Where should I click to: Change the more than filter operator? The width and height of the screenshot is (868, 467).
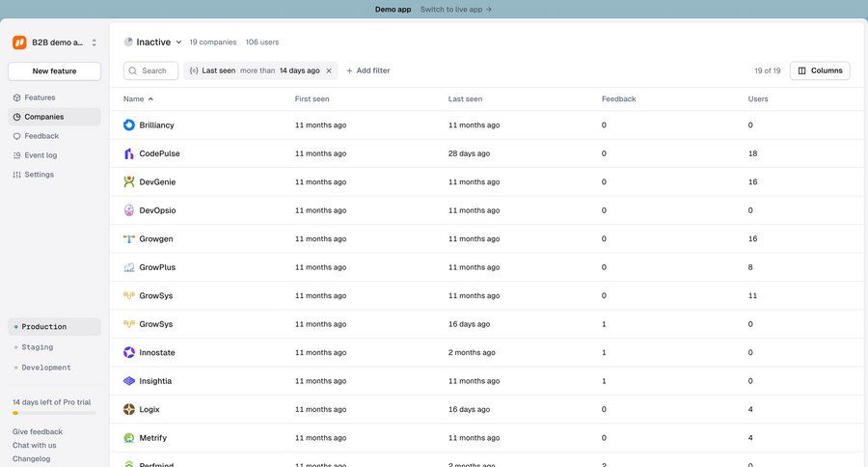pos(258,70)
